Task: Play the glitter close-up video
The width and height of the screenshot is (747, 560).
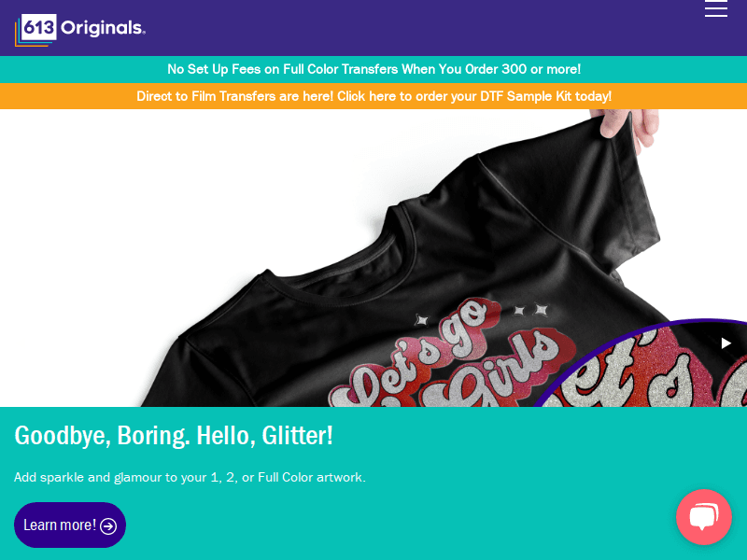Action: pos(726,343)
